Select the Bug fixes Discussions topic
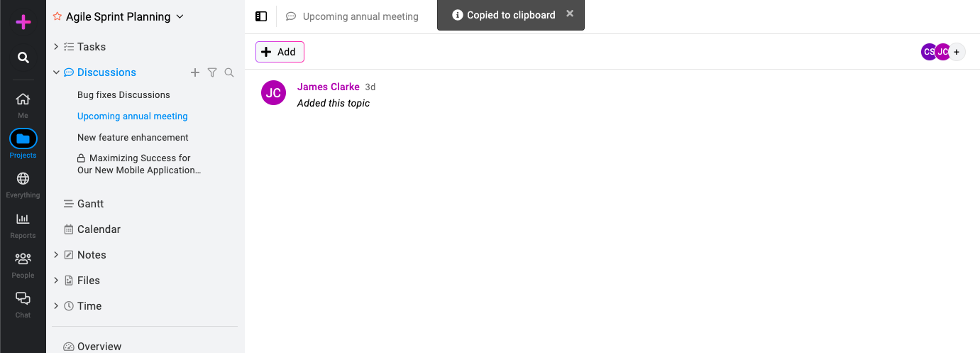 pyautogui.click(x=123, y=94)
